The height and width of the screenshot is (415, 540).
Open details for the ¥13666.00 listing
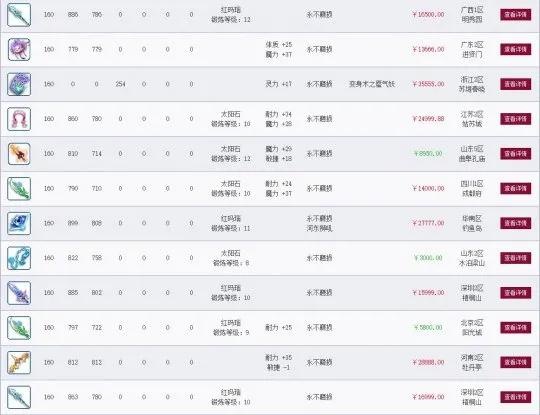click(516, 50)
